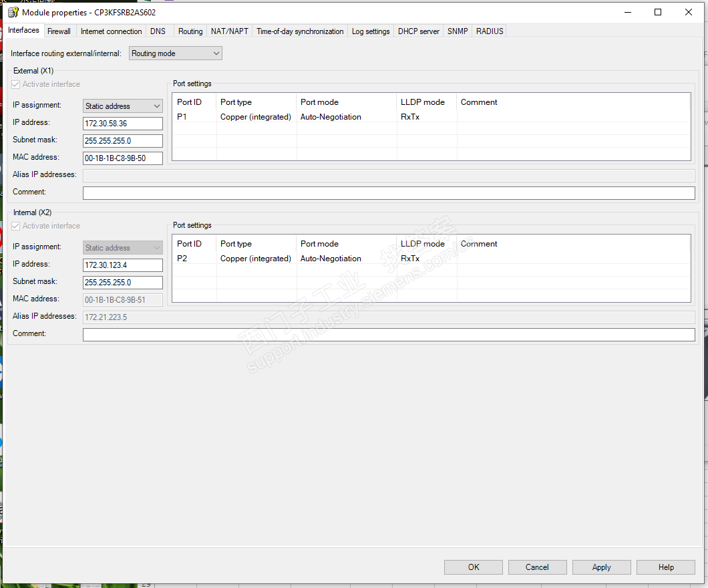Image resolution: width=708 pixels, height=588 pixels.
Task: Select the DHCP server tab
Action: coord(419,31)
